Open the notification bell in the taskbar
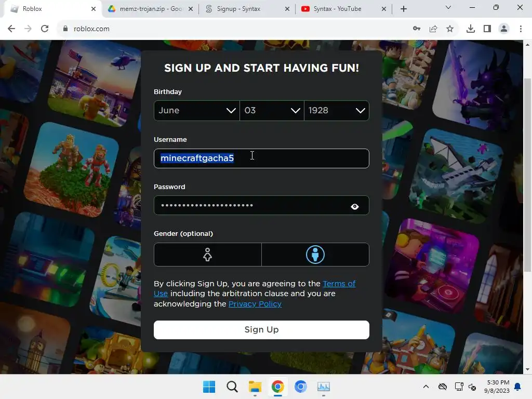 click(x=518, y=387)
